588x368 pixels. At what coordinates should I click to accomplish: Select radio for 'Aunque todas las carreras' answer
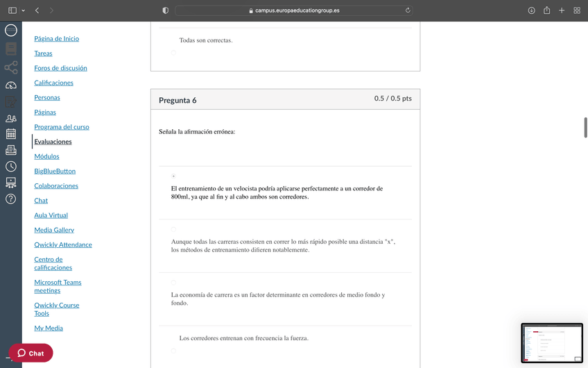173,229
